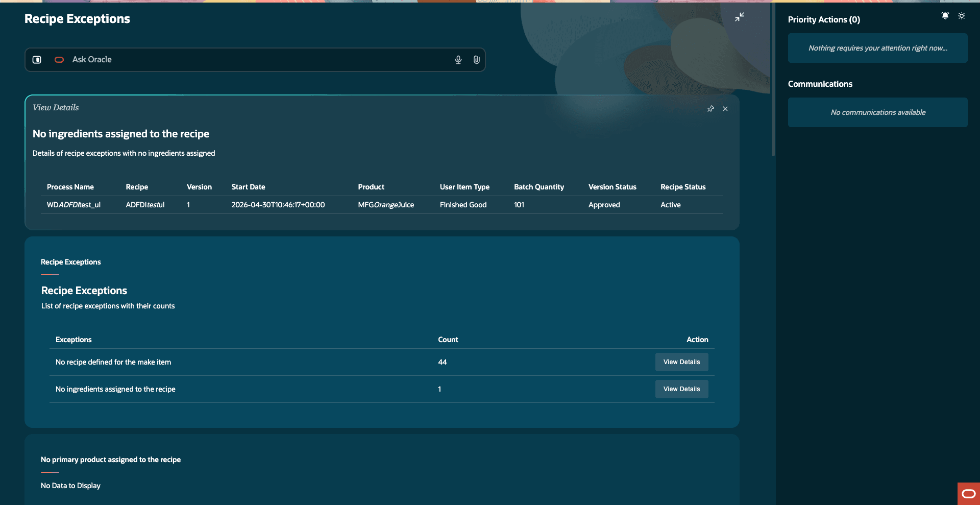Click the Communications heading
The height and width of the screenshot is (505, 980).
820,84
